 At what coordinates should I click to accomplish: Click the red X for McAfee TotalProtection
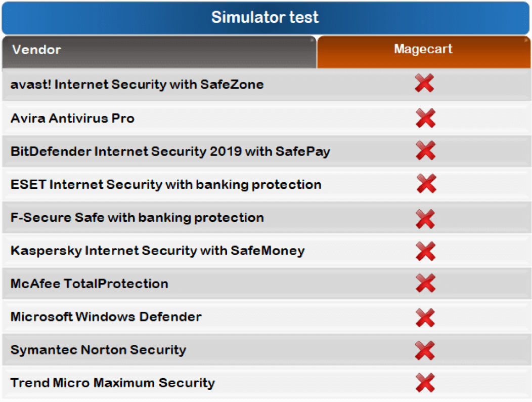425,284
